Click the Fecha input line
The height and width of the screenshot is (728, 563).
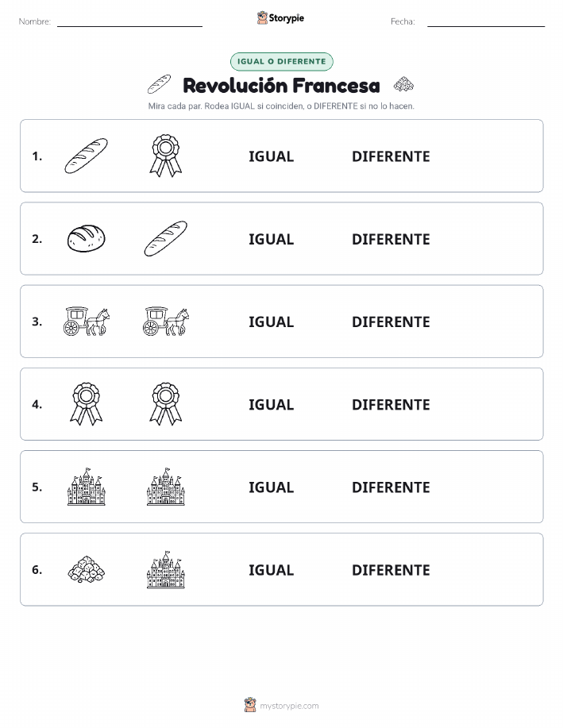point(486,22)
